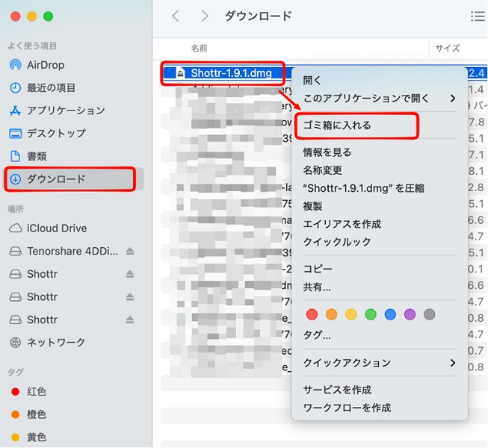Choose クイックルック in the context menu
The width and height of the screenshot is (488, 448).
coord(337,242)
